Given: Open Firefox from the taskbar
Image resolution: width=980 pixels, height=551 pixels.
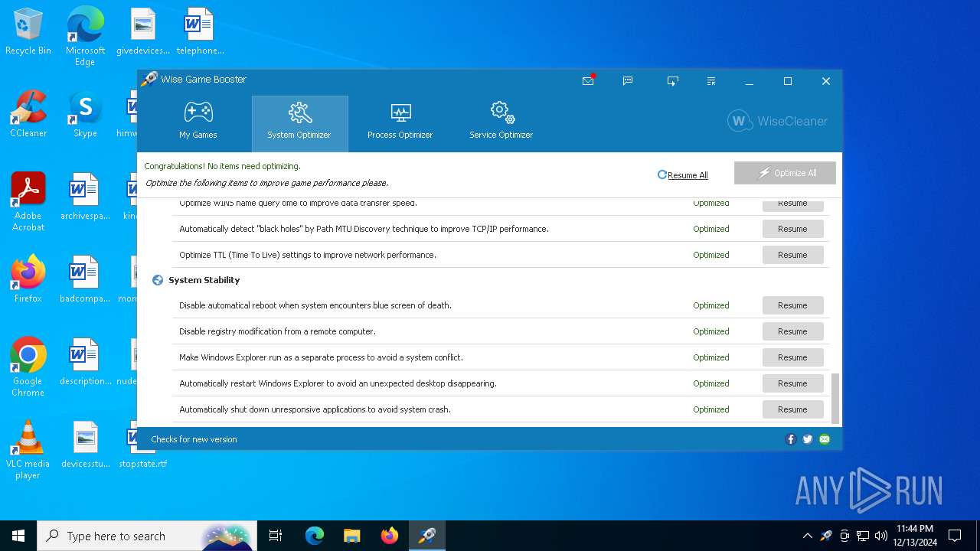Looking at the screenshot, I should pyautogui.click(x=389, y=536).
